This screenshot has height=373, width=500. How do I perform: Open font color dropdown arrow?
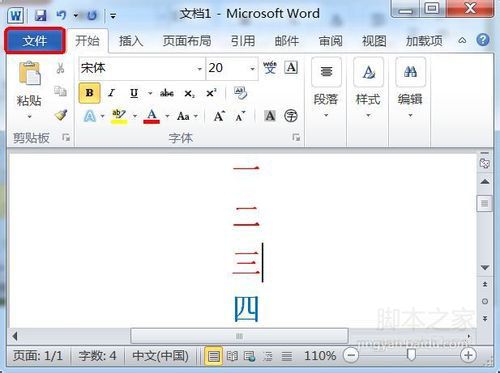point(167,116)
